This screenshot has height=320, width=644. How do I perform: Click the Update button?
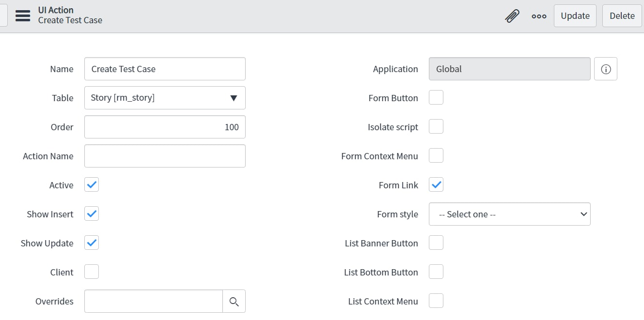point(575,15)
